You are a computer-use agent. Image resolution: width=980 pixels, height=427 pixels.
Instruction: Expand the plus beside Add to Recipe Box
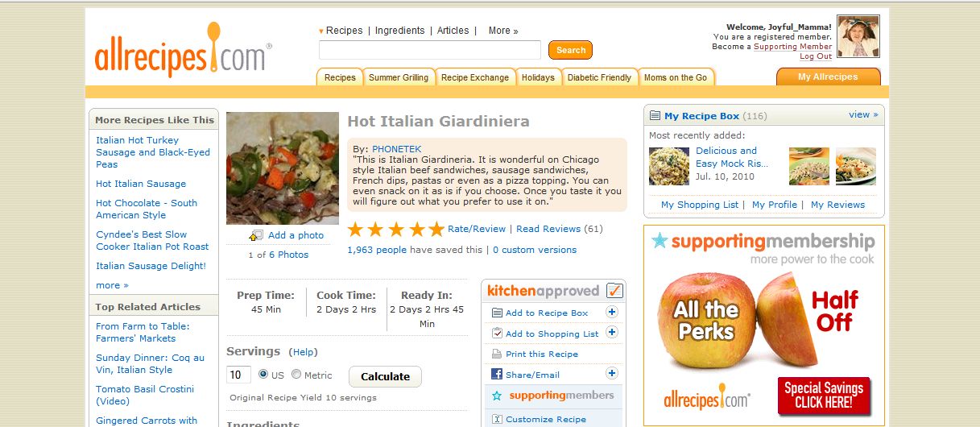pyautogui.click(x=612, y=313)
